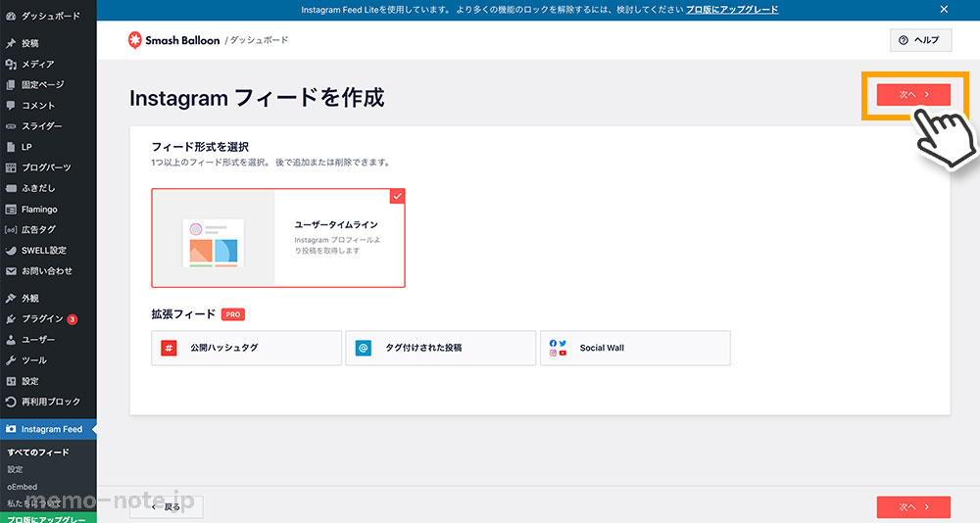Open the oEmbed submenu item

[22, 486]
